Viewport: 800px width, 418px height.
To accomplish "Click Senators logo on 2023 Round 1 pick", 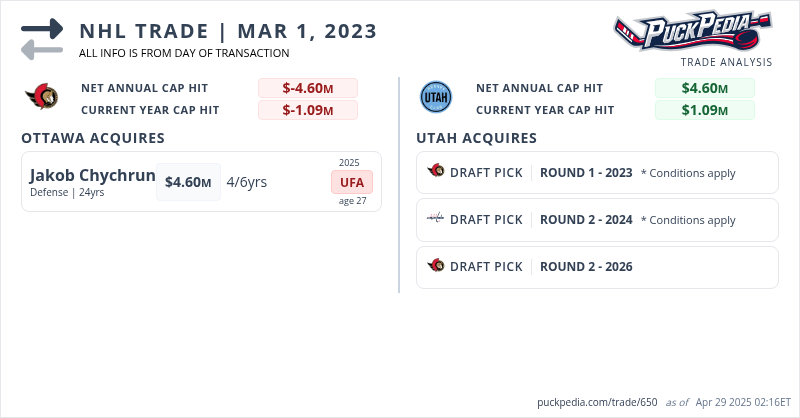I will pos(435,172).
